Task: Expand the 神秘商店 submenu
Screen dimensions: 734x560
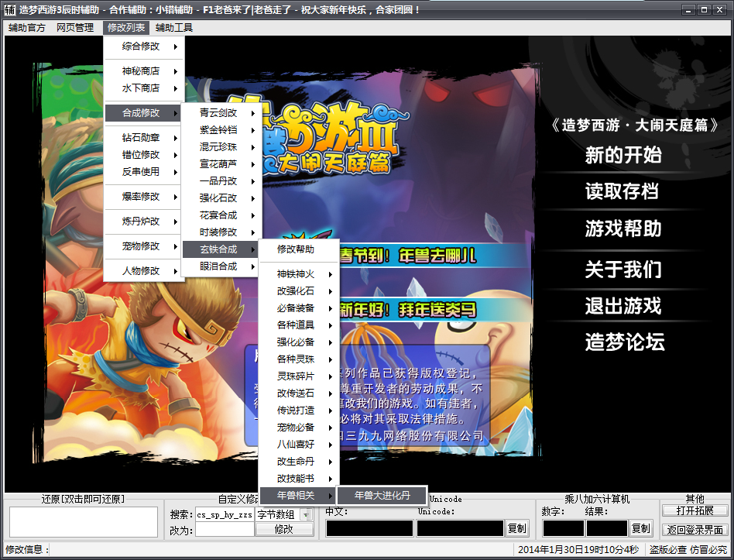Action: (x=144, y=71)
